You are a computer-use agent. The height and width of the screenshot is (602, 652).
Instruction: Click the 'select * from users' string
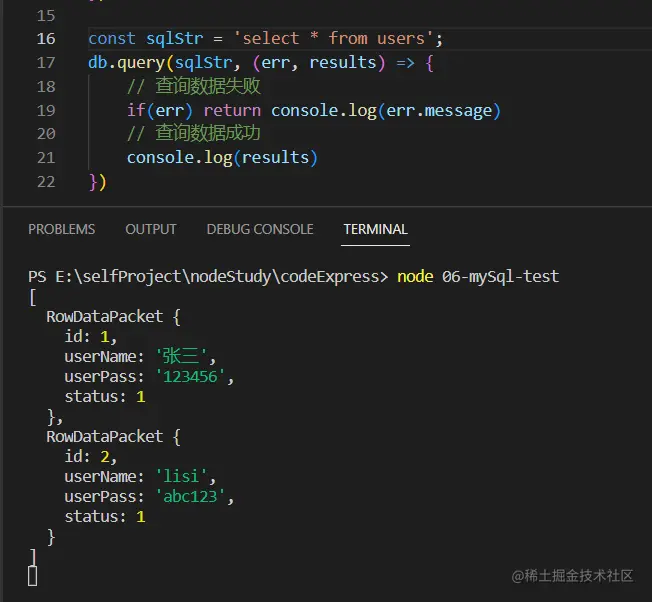[x=334, y=39]
